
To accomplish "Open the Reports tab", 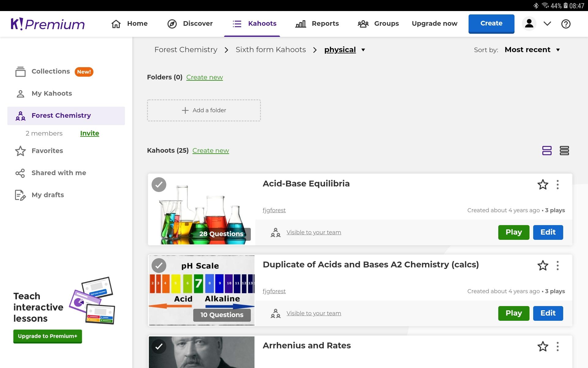I will [317, 24].
